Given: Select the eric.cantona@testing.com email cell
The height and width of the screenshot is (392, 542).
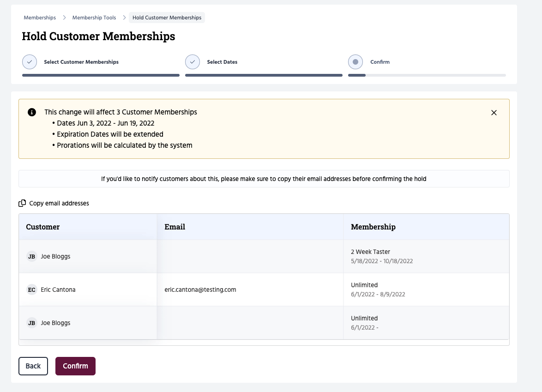Looking at the screenshot, I should pyautogui.click(x=200, y=289).
